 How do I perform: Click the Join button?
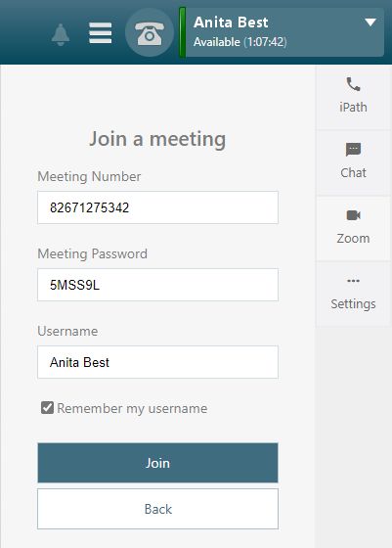coord(157,463)
